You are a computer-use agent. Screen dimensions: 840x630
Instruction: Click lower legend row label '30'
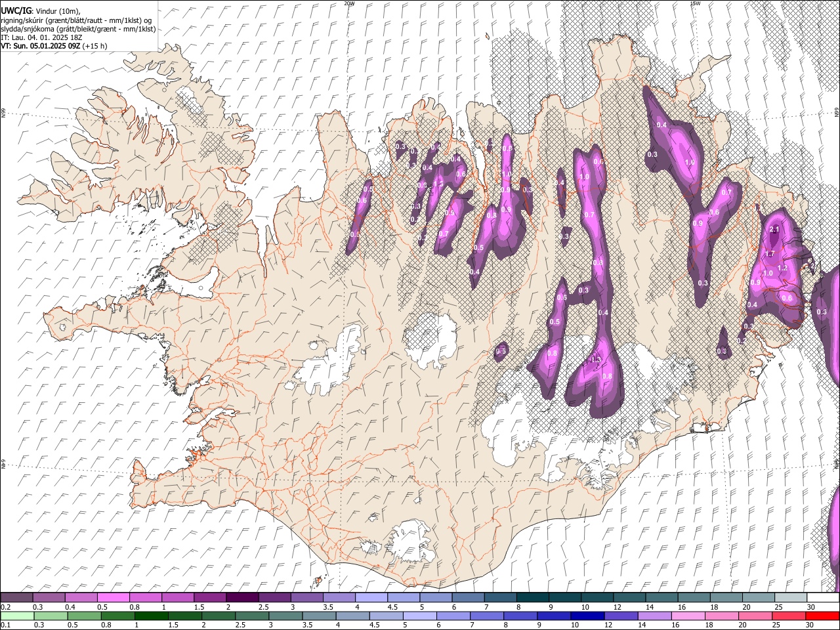click(811, 625)
